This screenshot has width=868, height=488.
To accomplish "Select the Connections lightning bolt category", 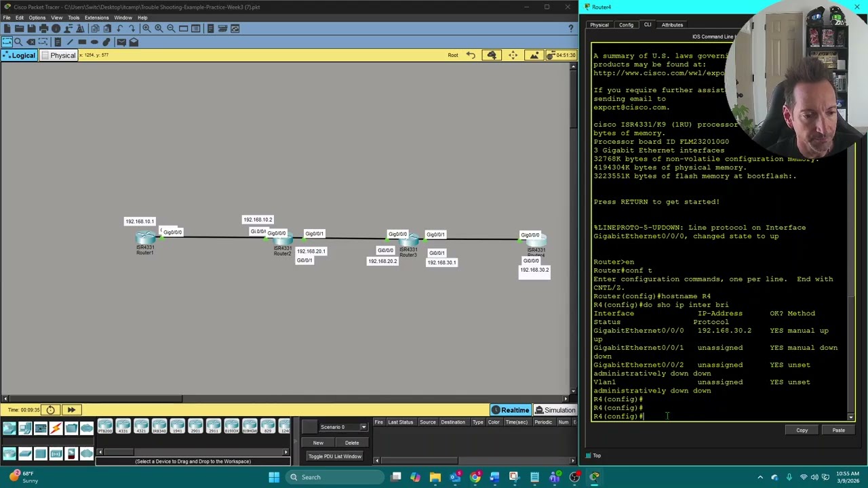I will point(56,428).
